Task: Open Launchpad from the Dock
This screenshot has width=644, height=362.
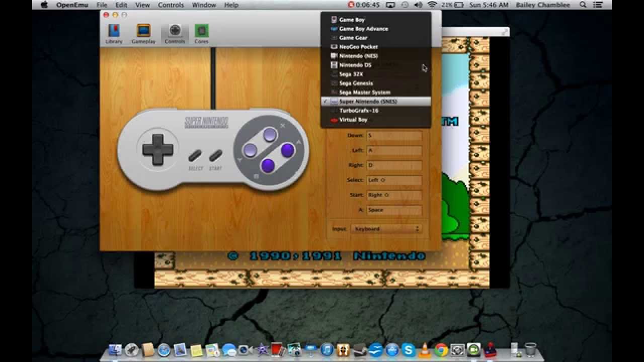Action: click(132, 349)
